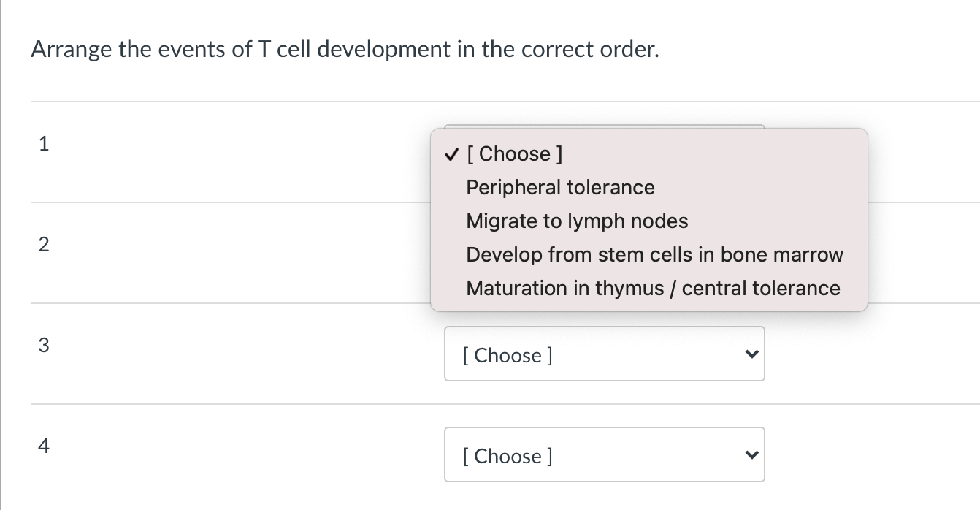This screenshot has height=510, width=980.
Task: Select Maturation in thymus / central tolerance
Action: (653, 289)
